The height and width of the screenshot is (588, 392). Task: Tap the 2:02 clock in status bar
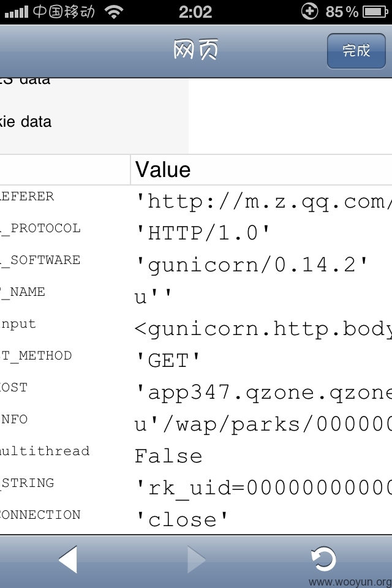195,12
